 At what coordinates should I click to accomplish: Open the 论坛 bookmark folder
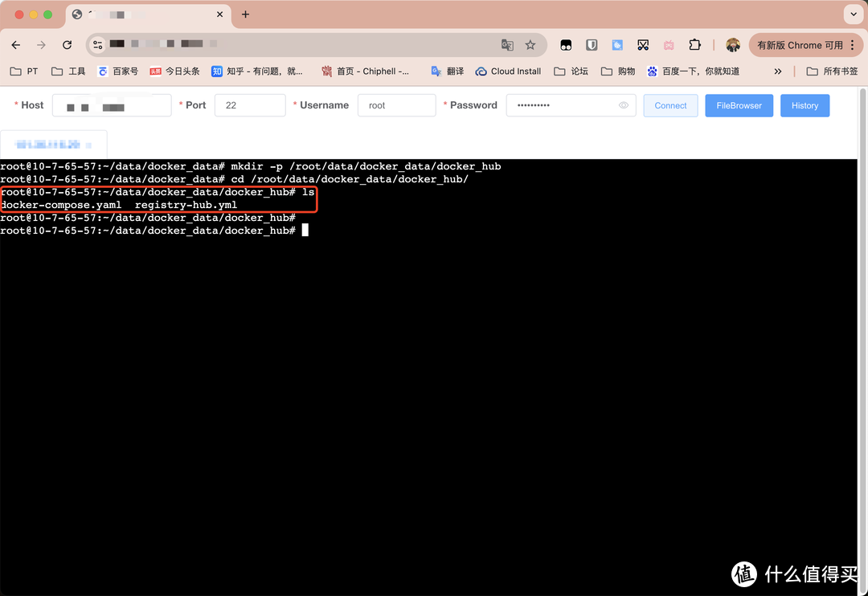pos(571,71)
